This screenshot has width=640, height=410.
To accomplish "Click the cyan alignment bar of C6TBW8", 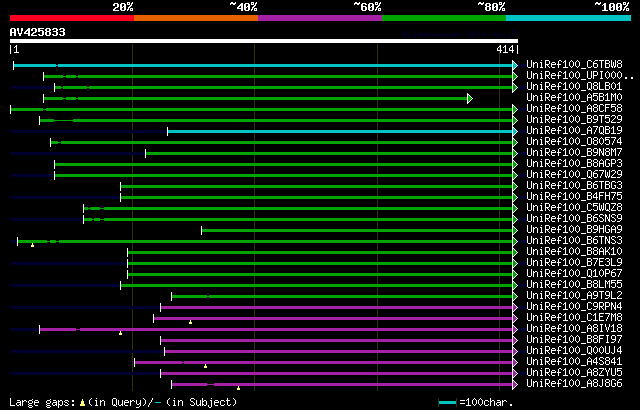I will [263, 65].
